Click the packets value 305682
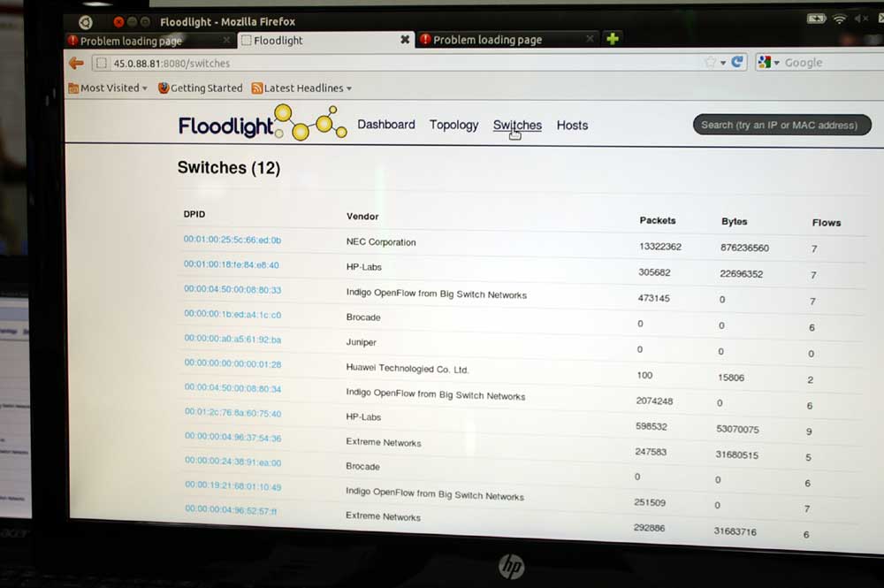The width and height of the screenshot is (884, 588). [x=654, y=272]
